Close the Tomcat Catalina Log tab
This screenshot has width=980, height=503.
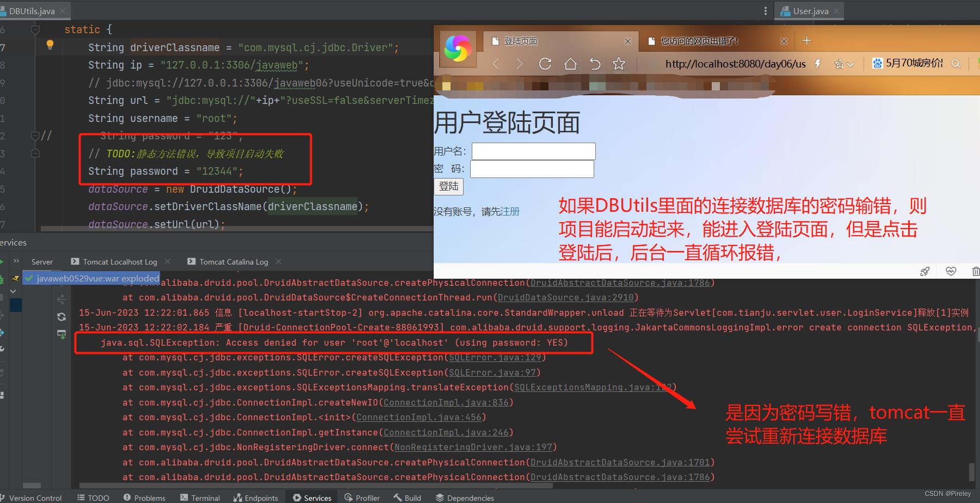click(279, 262)
